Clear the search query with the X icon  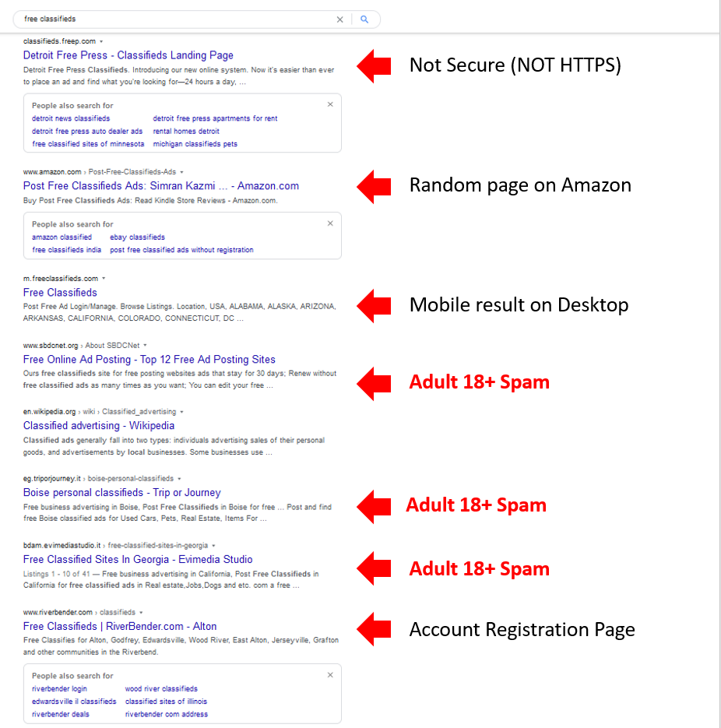339,19
